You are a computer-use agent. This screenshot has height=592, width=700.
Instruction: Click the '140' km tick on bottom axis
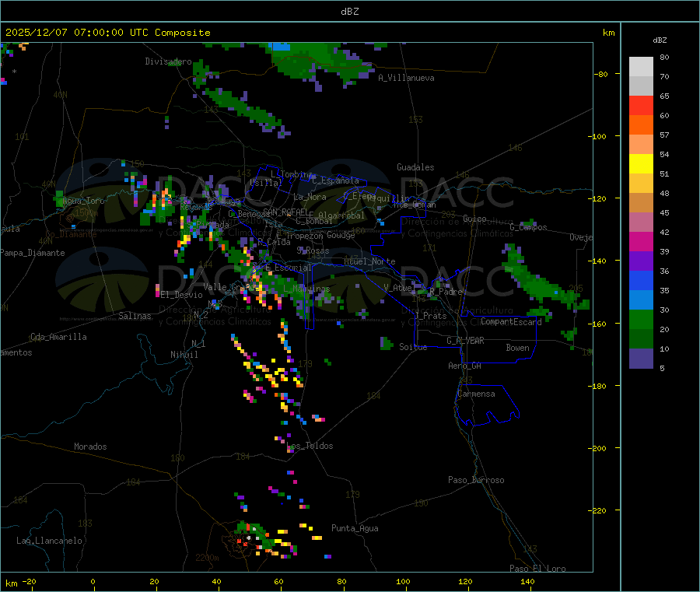[527, 581]
